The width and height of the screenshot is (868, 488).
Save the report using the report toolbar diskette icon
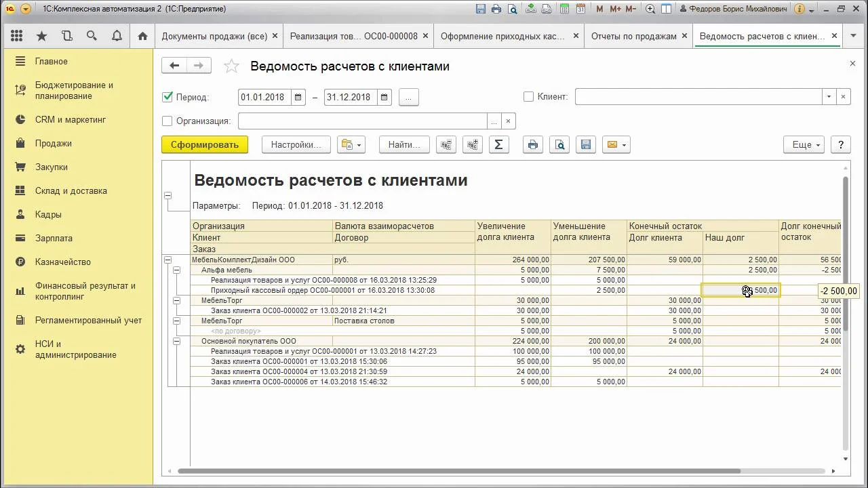tap(586, 144)
